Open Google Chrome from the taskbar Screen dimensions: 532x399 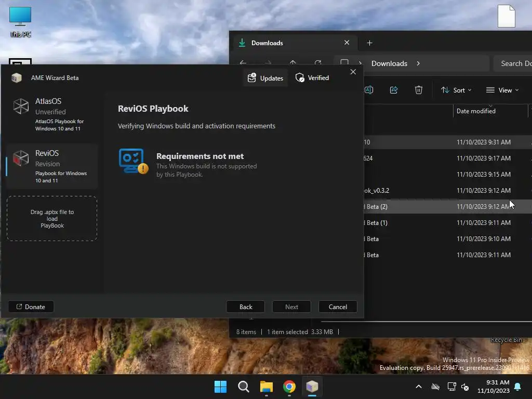pyautogui.click(x=289, y=387)
